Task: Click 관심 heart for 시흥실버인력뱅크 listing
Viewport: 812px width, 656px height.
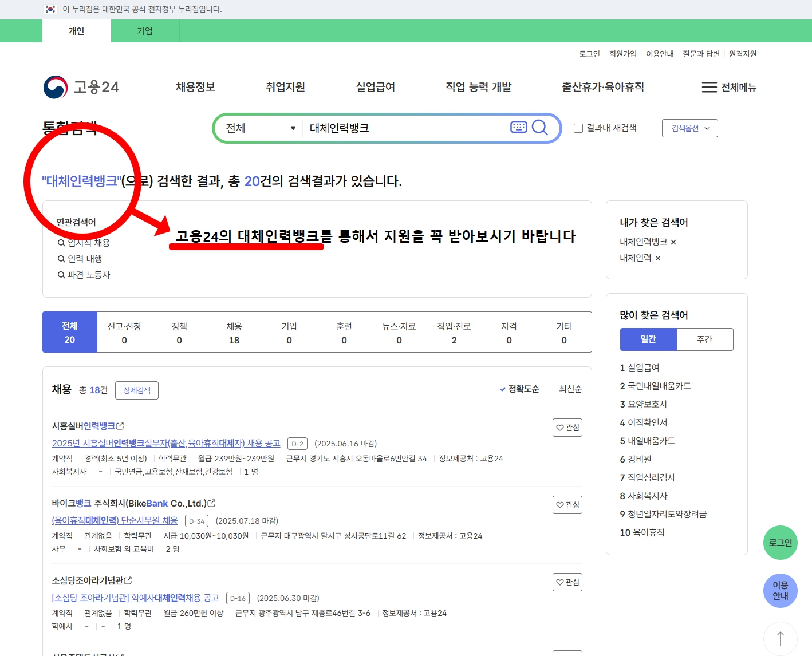Action: tap(567, 428)
